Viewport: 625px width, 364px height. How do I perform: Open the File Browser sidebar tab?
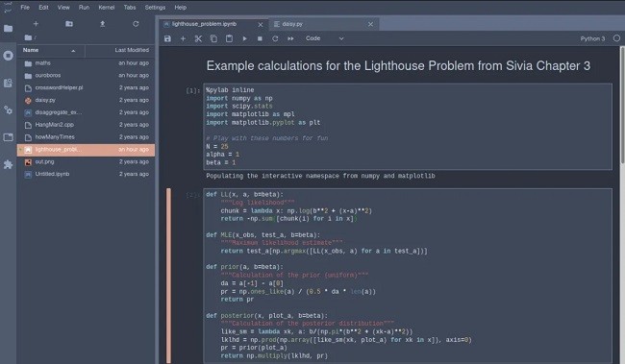(x=8, y=28)
